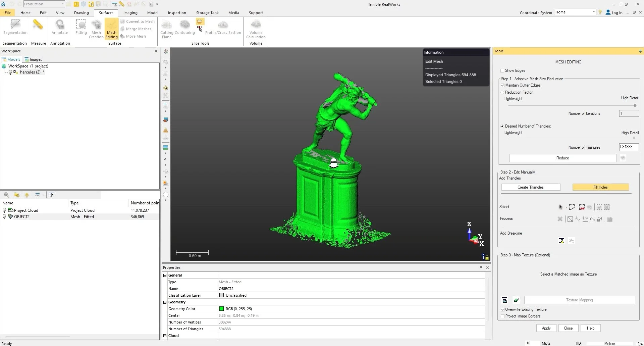Open Profile/Cross-Section tool
Image resolution: width=644 pixels, height=346 pixels.
pos(223,27)
